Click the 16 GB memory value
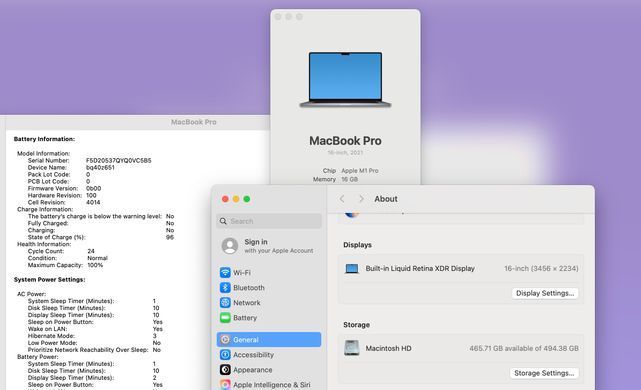Image resolution: width=641 pixels, height=390 pixels. point(350,179)
